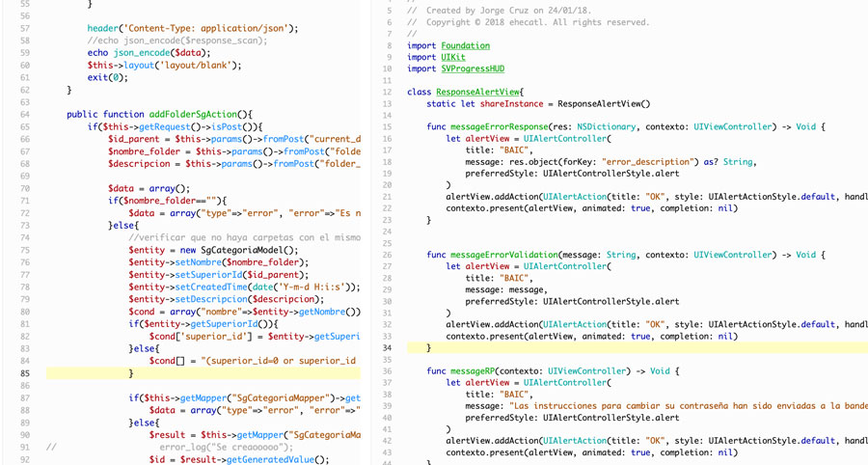Click 'messageRP' function name
The width and height of the screenshot is (868, 465).
coord(473,371)
